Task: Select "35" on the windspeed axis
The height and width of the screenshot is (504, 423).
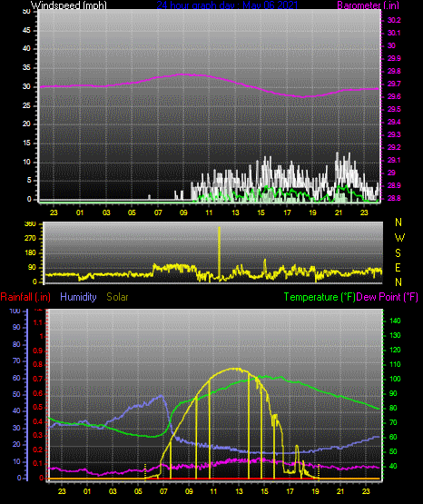Action: click(26, 68)
